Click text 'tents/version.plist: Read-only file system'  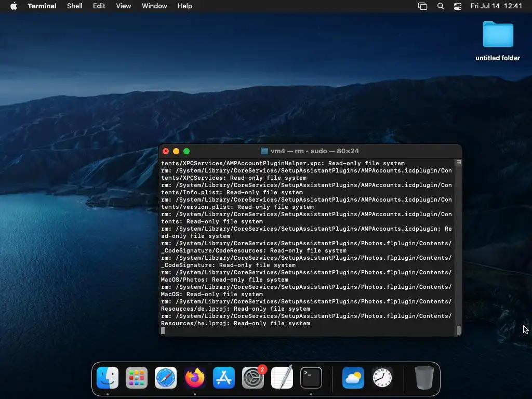click(x=237, y=207)
